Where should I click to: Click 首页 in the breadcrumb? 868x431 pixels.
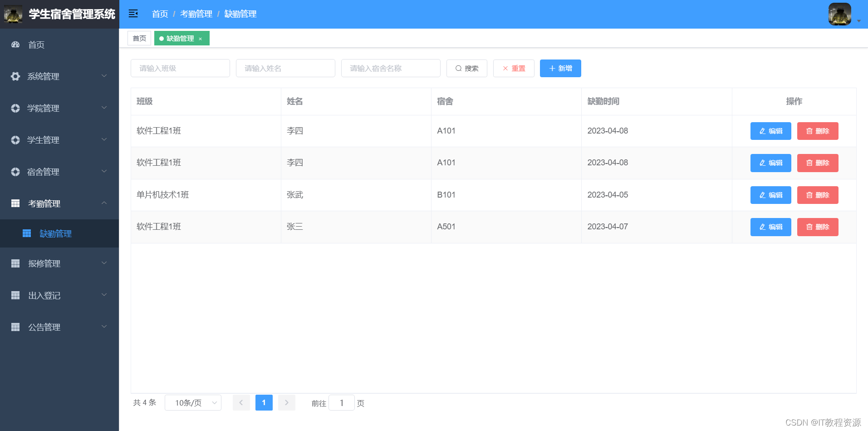160,14
